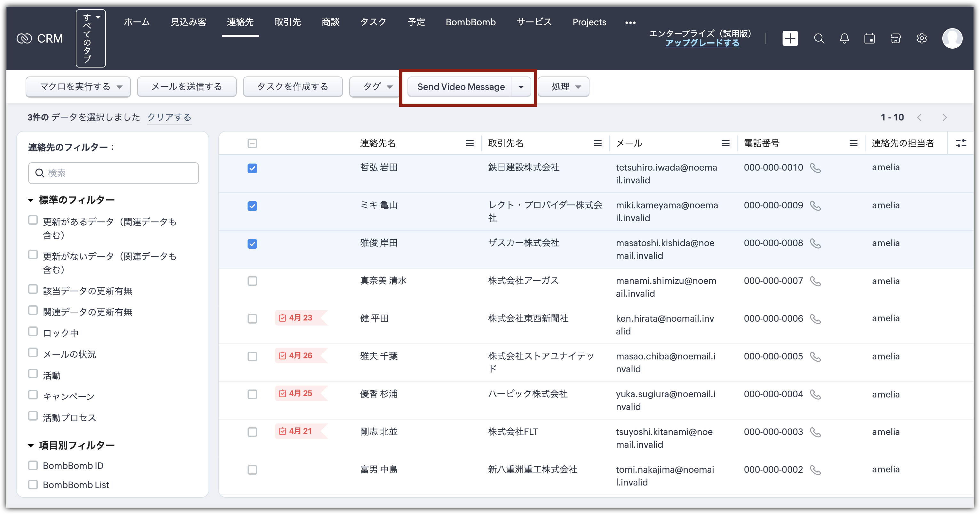The image size is (980, 514).
Task: Open the calendar icon in header
Action: [x=869, y=38]
